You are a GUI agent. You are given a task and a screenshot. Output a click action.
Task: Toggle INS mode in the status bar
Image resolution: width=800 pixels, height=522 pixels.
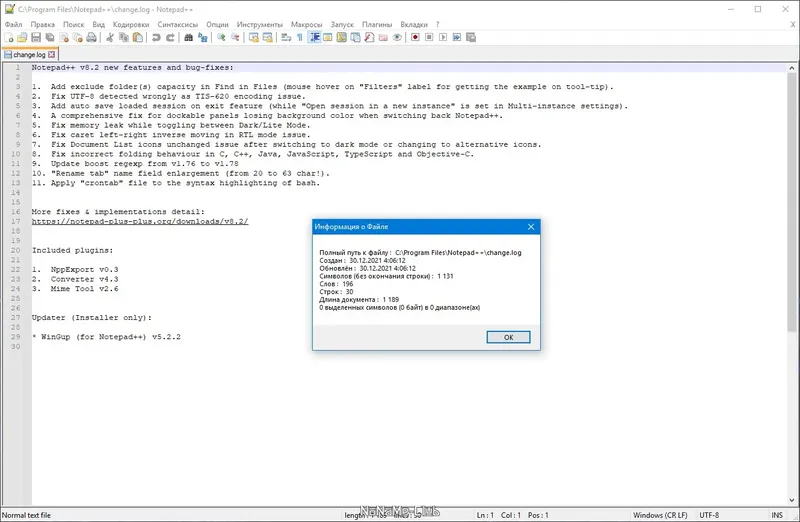777,515
